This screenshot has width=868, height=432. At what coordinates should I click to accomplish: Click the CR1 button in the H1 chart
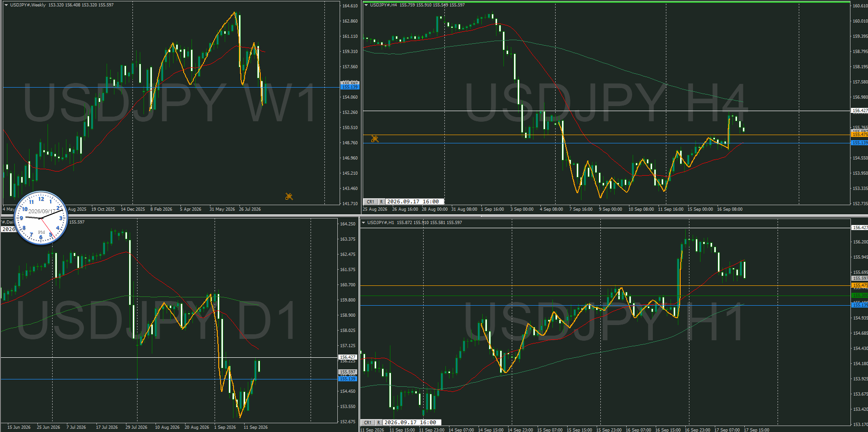pyautogui.click(x=368, y=422)
